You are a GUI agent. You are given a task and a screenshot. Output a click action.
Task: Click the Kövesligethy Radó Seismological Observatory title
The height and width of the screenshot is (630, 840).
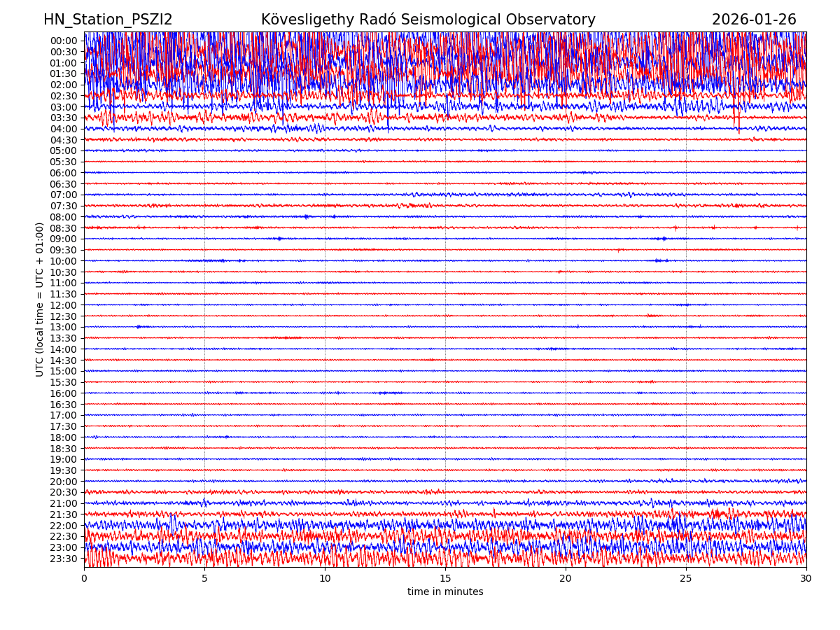[x=428, y=20]
